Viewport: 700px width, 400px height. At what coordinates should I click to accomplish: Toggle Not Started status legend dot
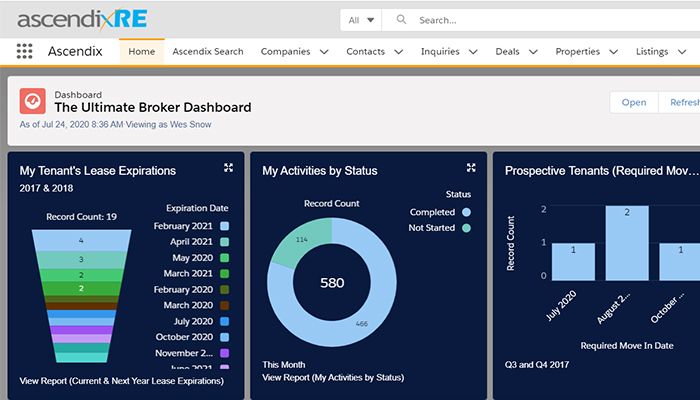coord(466,228)
